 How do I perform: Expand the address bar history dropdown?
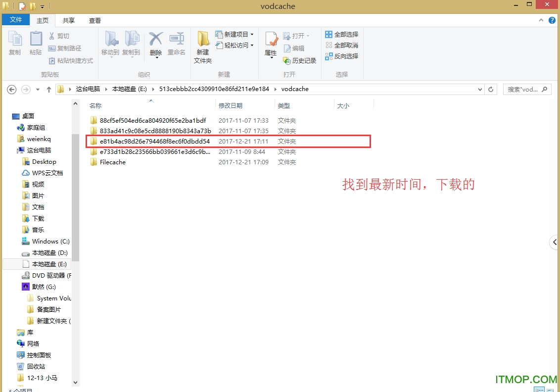coord(480,89)
